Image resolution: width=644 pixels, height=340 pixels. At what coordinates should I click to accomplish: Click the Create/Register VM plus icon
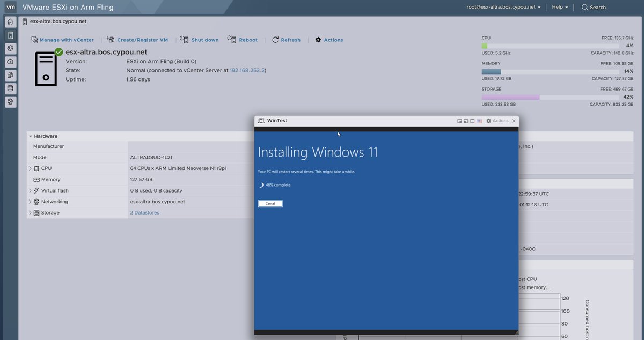pyautogui.click(x=110, y=40)
